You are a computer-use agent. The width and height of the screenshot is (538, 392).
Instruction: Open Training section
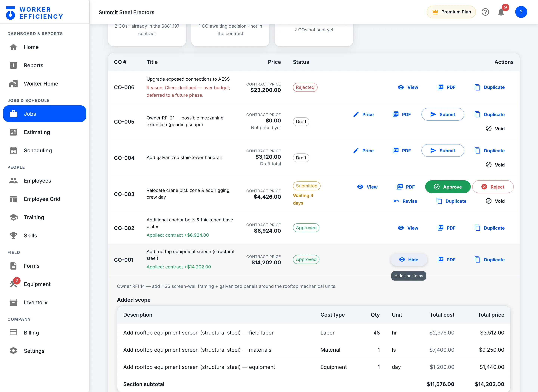pyautogui.click(x=45, y=217)
